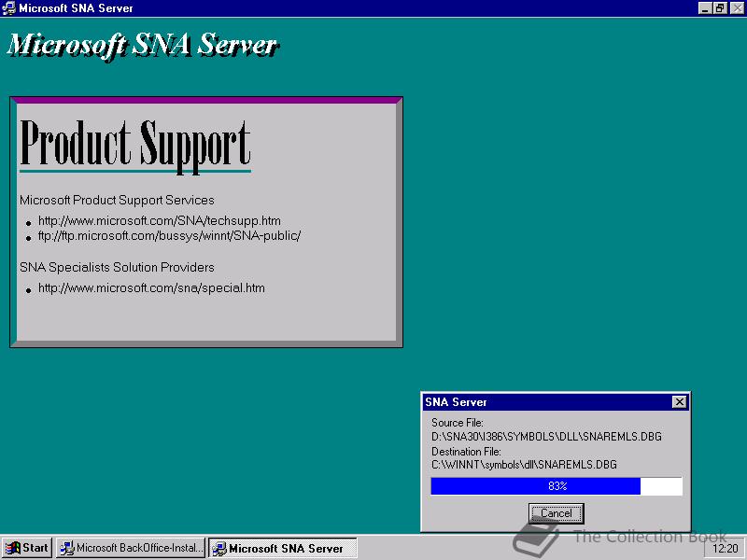
Task: Click the Destination File label
Action: [466, 451]
